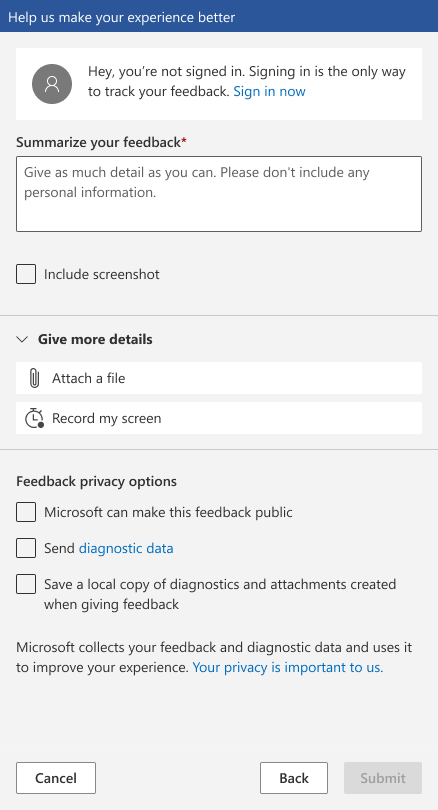
Task: Check the Send diagnostic data box
Action: point(26,548)
